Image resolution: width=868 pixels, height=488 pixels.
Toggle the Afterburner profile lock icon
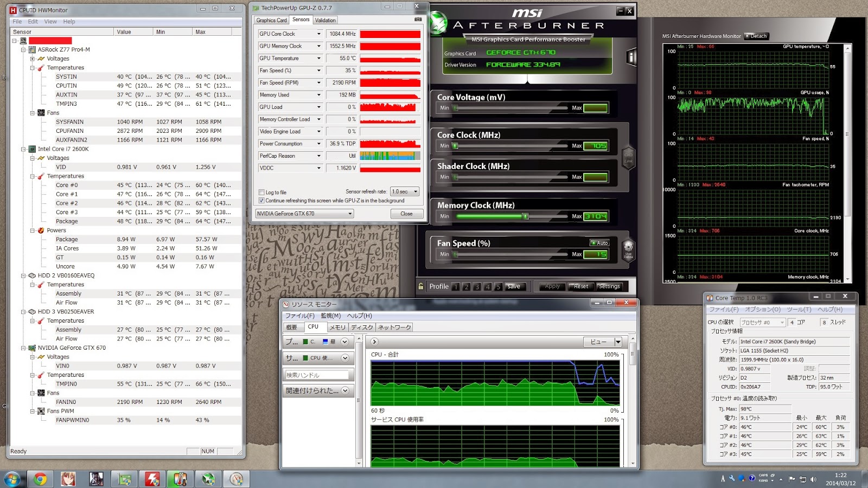pos(420,286)
